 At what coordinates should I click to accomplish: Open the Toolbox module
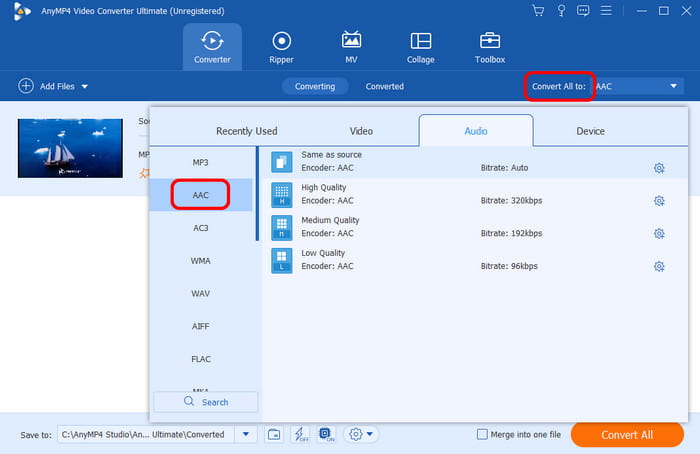(490, 47)
